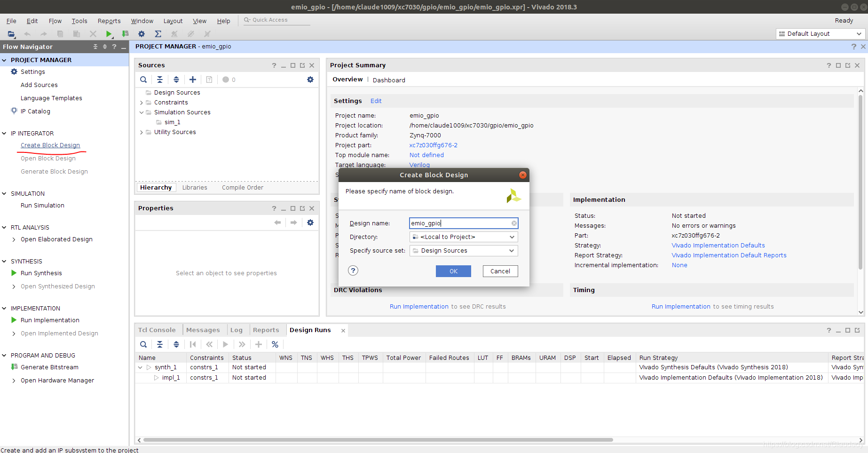Open Properties panel settings gear
Viewport: 868px width, 453px height.
coord(310,223)
